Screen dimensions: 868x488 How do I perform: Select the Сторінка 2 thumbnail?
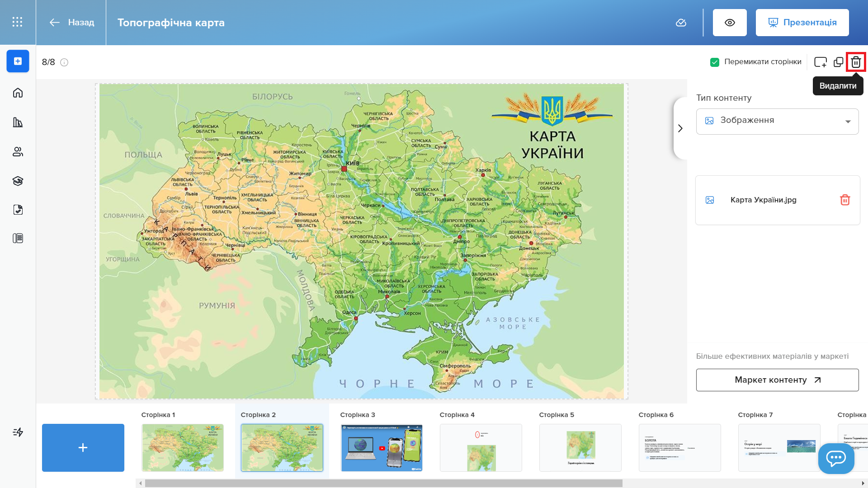[x=282, y=448]
